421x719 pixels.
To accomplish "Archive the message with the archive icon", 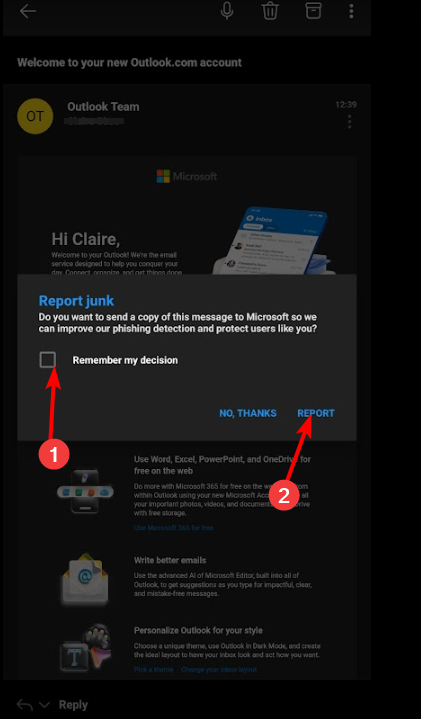I will [x=313, y=11].
